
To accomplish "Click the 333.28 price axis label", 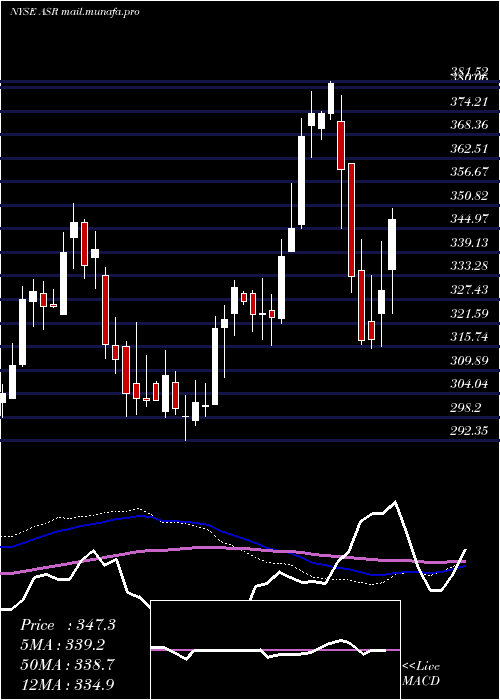I will (x=468, y=266).
